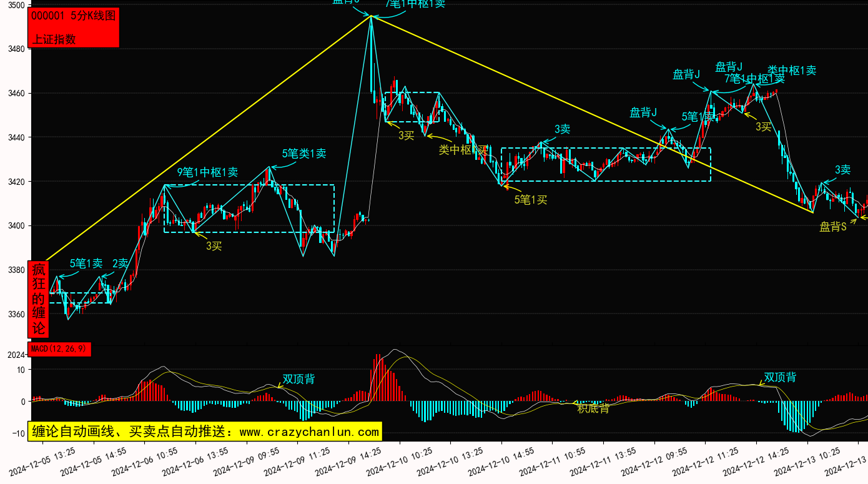Click the leftmost 双顶背 MACD divergence label
The width and height of the screenshot is (868, 484).
(298, 379)
